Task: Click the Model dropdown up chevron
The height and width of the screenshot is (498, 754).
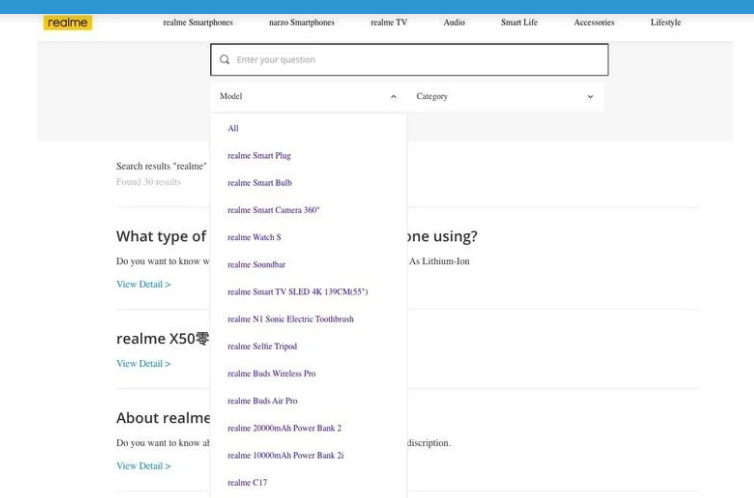Action: [x=393, y=97]
